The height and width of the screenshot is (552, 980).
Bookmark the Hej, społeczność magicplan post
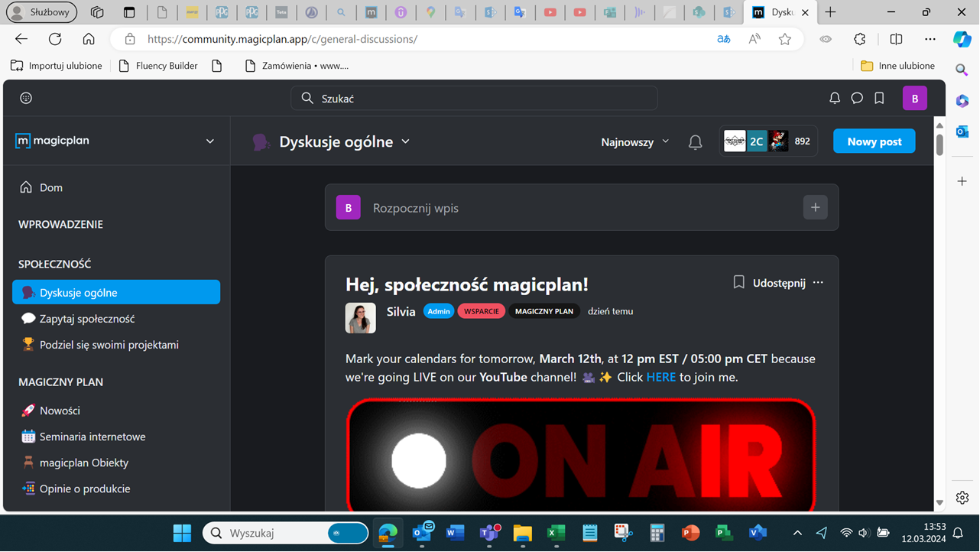[x=738, y=282]
